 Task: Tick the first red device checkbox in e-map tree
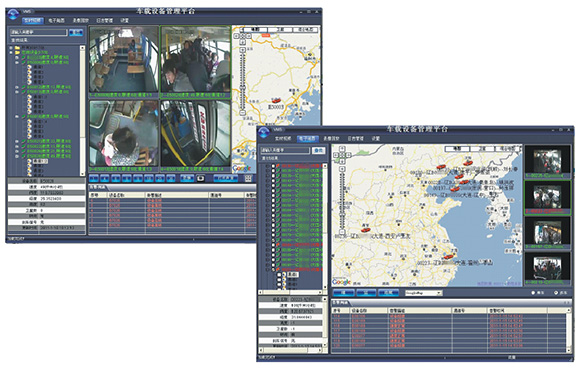273,166
